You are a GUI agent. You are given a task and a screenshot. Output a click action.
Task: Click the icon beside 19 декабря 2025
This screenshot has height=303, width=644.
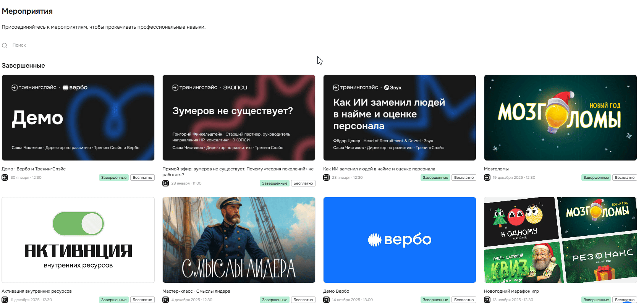pyautogui.click(x=487, y=177)
